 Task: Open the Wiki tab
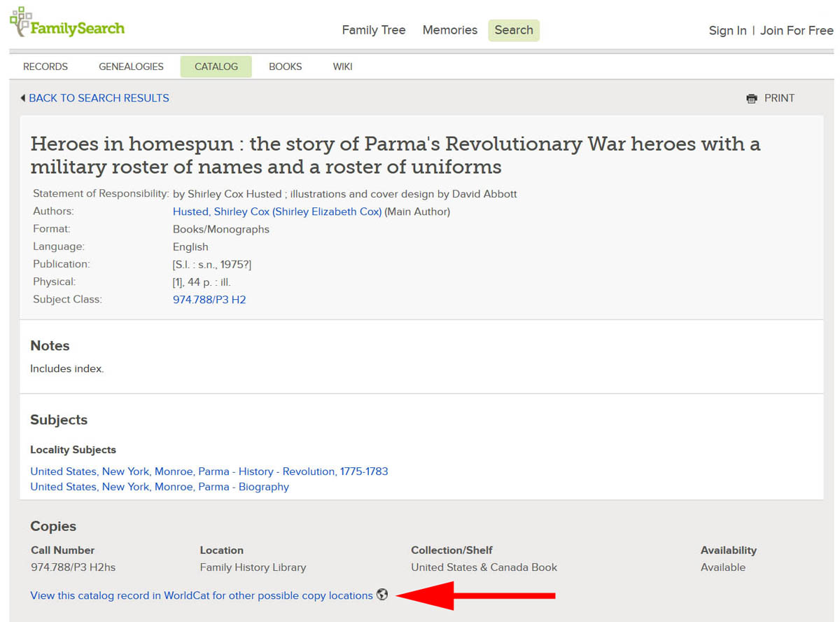coord(342,67)
